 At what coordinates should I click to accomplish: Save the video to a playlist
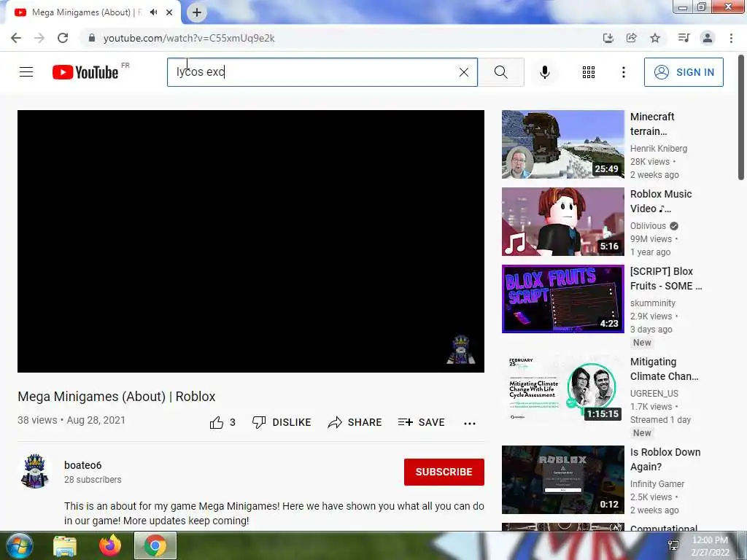click(x=421, y=422)
